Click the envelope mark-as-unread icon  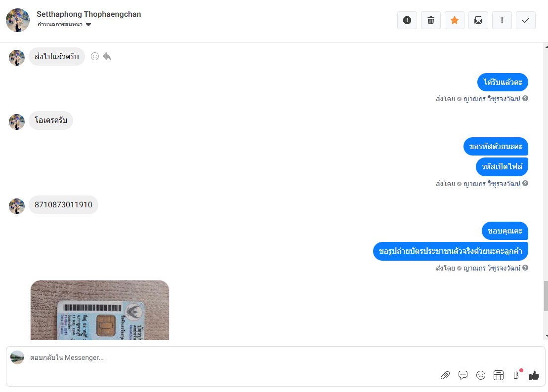pos(478,20)
